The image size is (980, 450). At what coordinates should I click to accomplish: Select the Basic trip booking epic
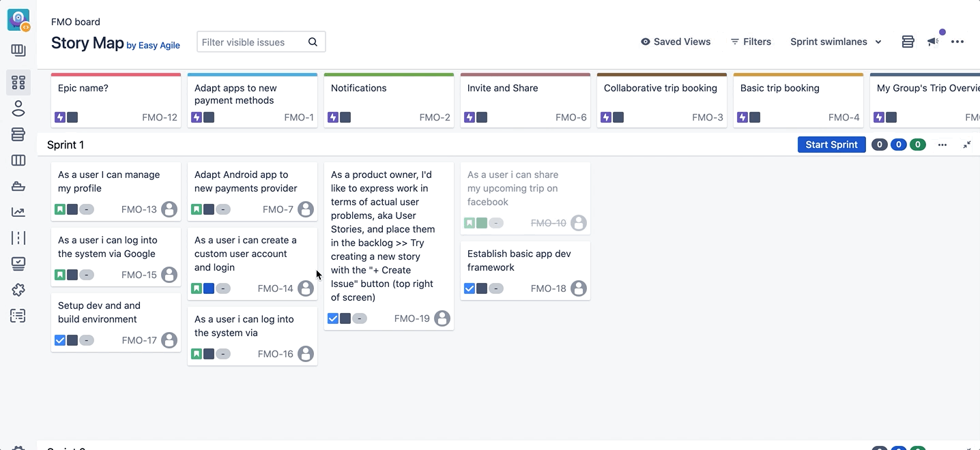click(798, 100)
